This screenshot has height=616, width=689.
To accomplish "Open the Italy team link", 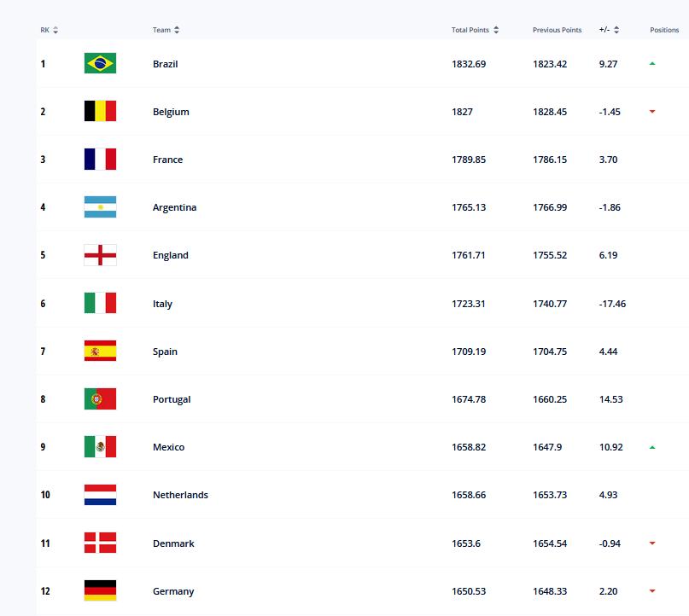I will (162, 304).
